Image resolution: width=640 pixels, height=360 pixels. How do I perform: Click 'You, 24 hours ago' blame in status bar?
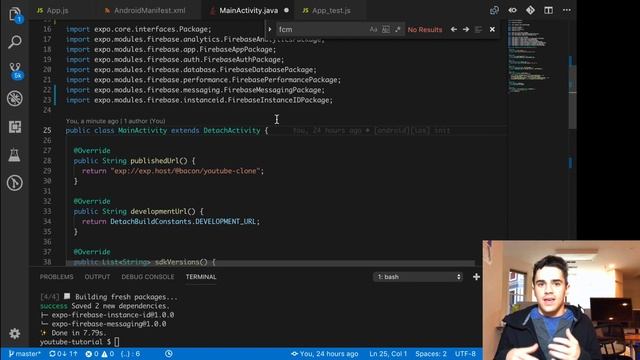click(325, 354)
